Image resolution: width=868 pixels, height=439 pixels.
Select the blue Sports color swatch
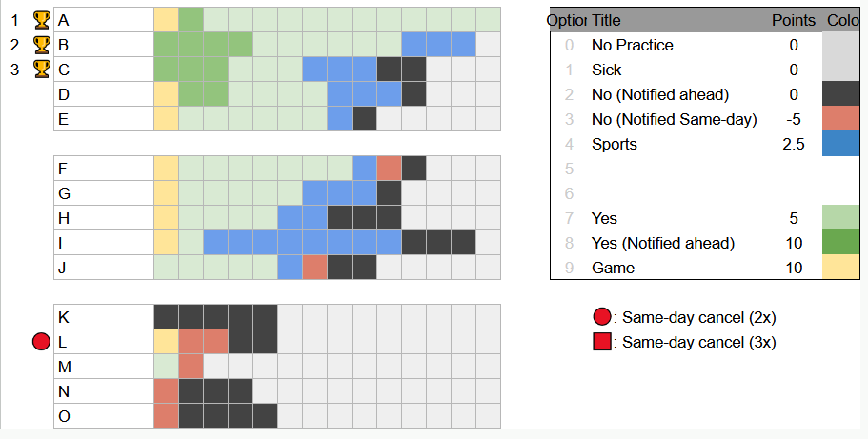[841, 144]
